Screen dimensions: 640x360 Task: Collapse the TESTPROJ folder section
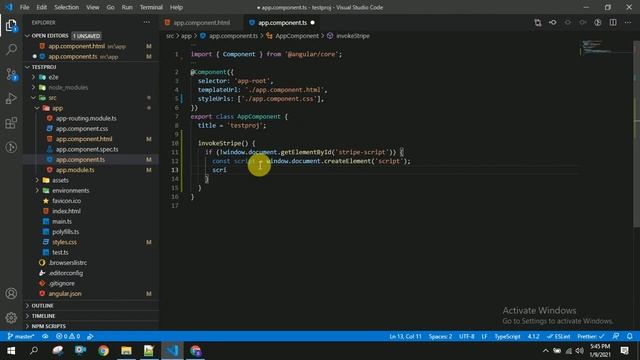coord(91,67)
